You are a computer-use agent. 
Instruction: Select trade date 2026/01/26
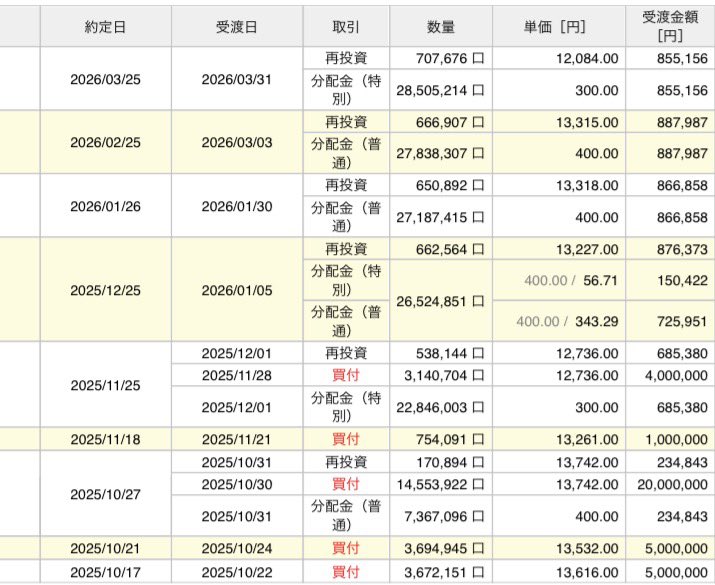(105, 207)
